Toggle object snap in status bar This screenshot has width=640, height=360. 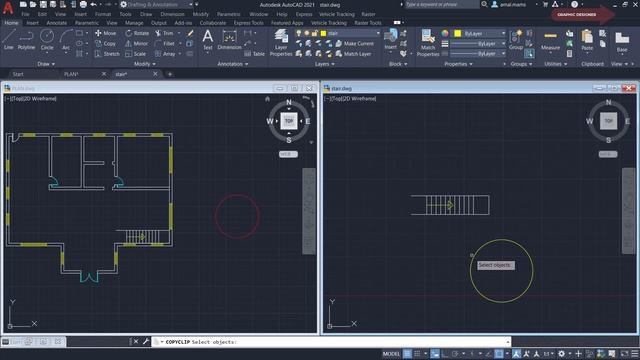(x=499, y=354)
